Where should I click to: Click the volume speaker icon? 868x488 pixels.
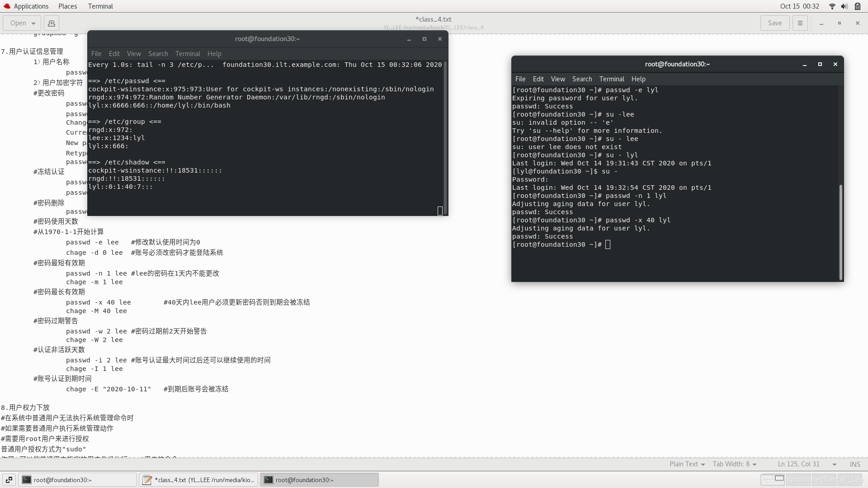coord(844,6)
